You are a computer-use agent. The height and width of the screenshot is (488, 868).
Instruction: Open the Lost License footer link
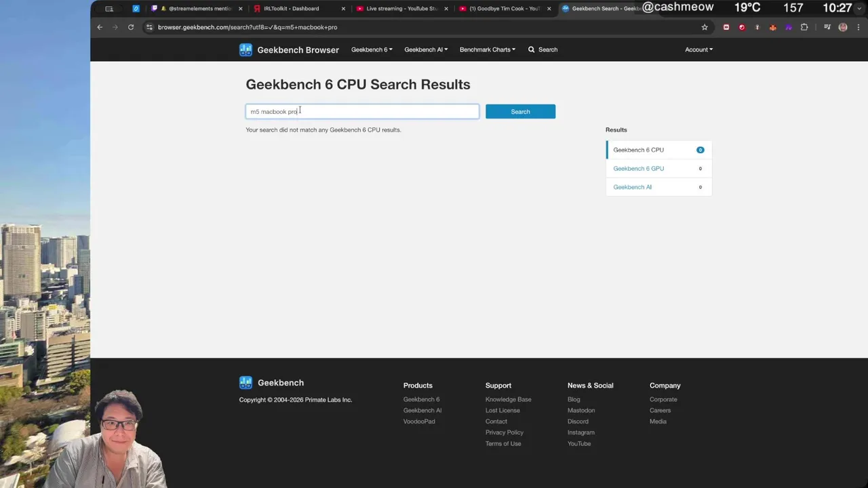coord(502,410)
